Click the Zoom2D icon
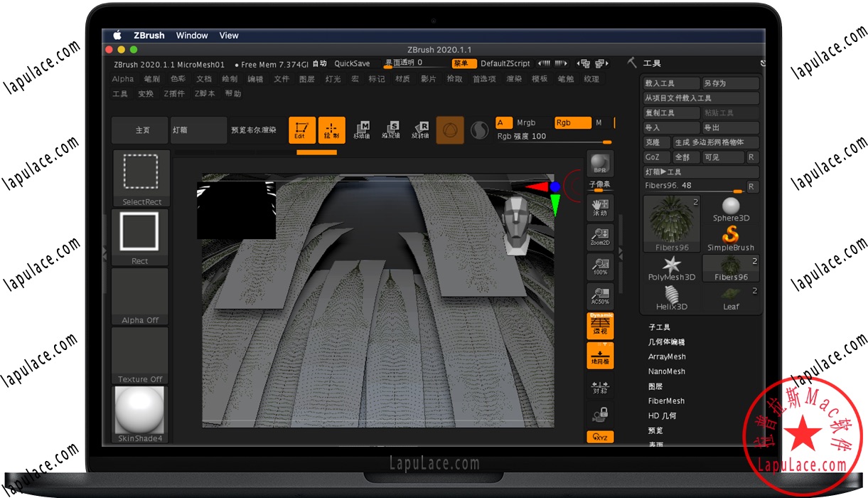The height and width of the screenshot is (498, 868). 600,236
